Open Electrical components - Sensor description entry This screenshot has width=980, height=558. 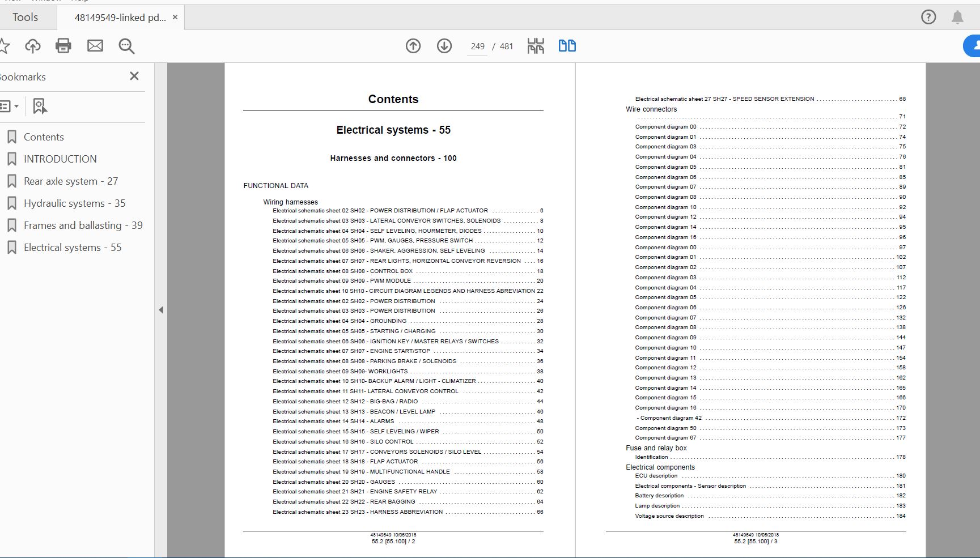coord(770,486)
